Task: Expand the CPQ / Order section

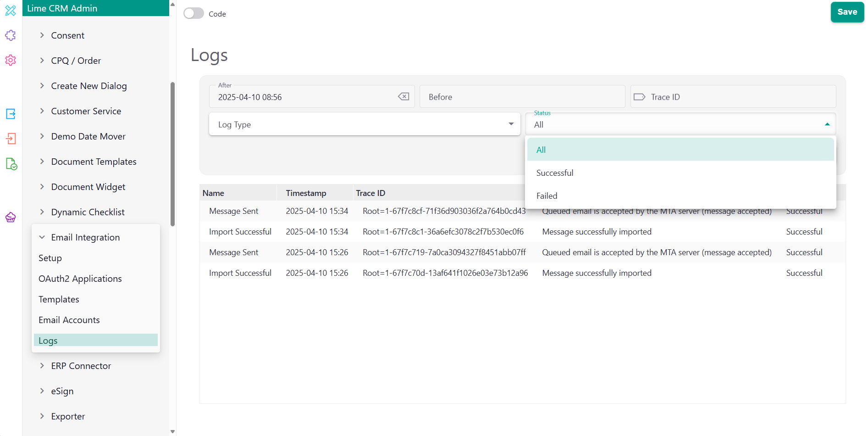Action: click(42, 61)
